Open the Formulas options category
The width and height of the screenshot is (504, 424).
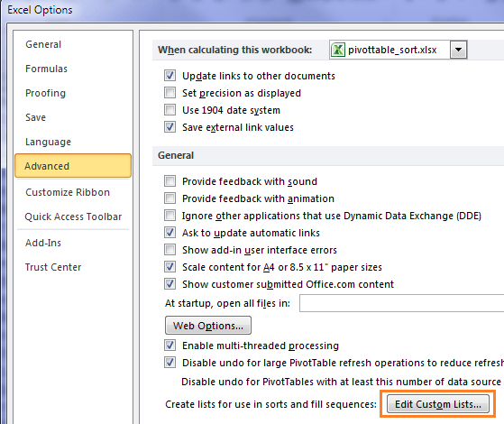[46, 69]
